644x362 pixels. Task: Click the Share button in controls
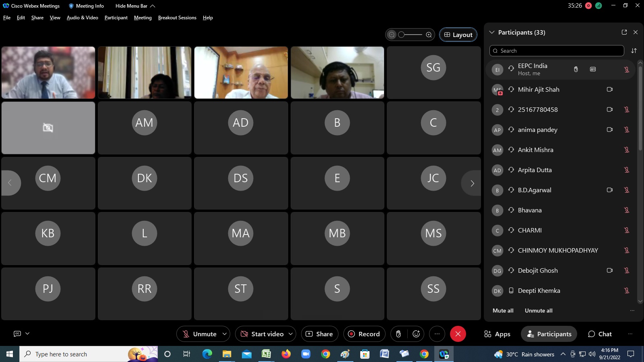(x=320, y=334)
